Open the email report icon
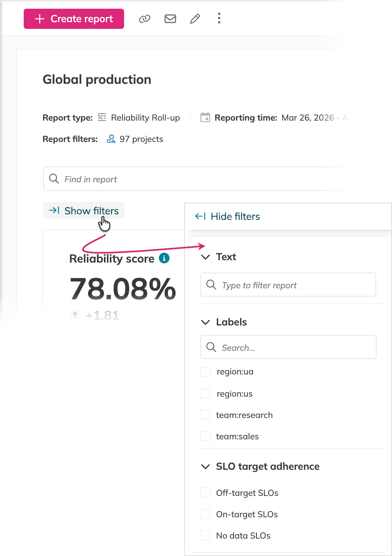 point(170,19)
